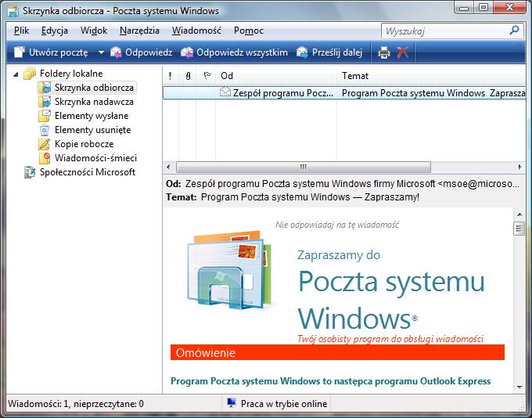Open the Narzędzia menu
532x418 pixels.
click(139, 31)
